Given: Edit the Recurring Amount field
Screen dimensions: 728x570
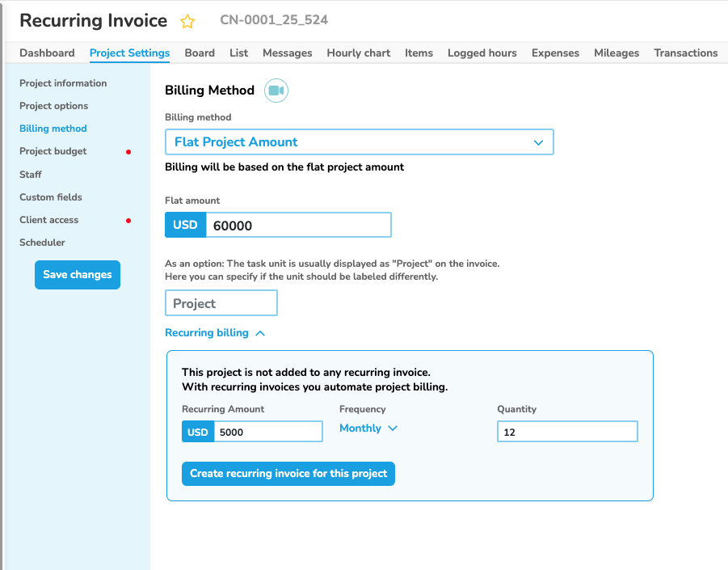Looking at the screenshot, I should pos(267,432).
